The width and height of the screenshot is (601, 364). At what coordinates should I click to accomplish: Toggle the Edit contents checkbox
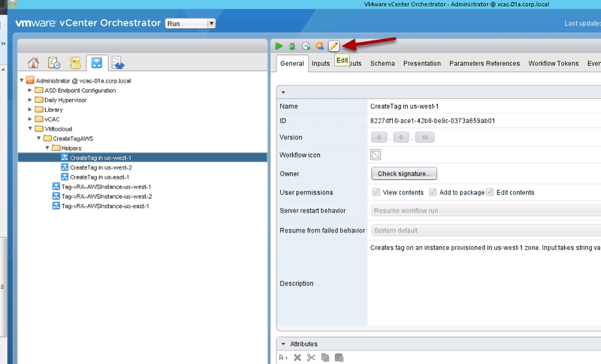coord(490,192)
